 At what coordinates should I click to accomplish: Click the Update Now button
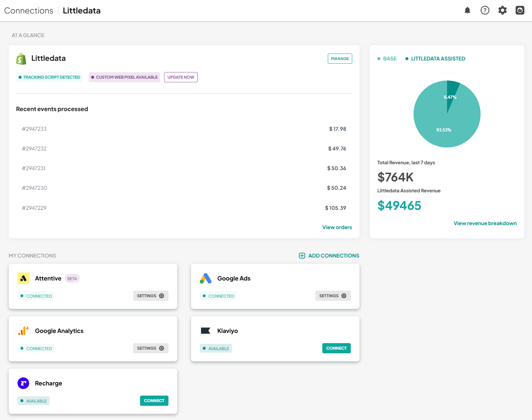[x=181, y=77]
